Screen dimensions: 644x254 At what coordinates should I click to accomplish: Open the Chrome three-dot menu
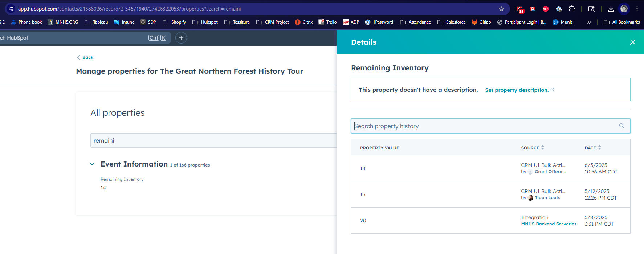point(637,9)
